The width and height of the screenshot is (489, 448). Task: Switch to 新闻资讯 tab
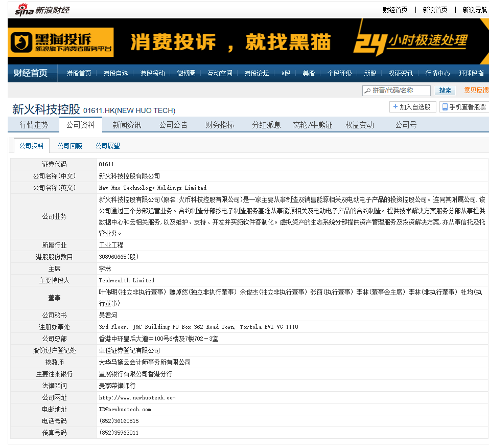pyautogui.click(x=127, y=125)
